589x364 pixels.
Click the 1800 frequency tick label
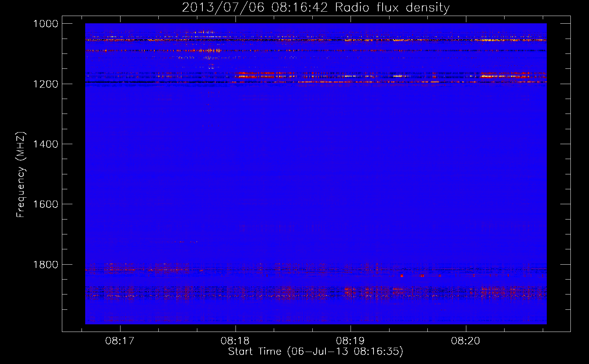(x=46, y=265)
